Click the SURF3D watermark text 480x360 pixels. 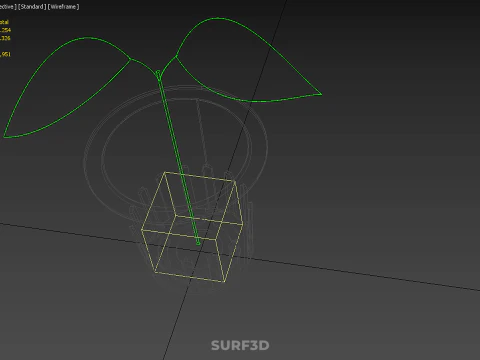[240, 345]
